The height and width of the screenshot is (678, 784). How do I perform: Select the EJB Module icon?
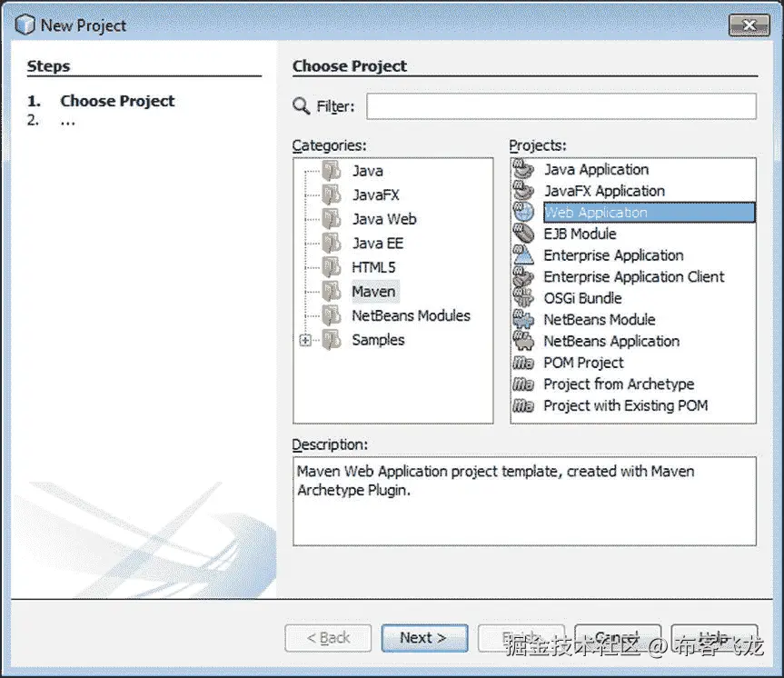point(523,234)
